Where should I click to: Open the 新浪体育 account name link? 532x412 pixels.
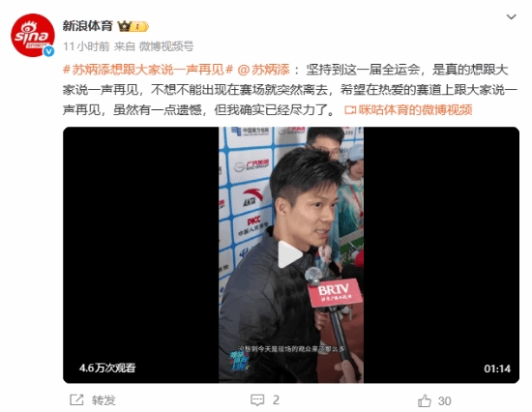pos(87,26)
